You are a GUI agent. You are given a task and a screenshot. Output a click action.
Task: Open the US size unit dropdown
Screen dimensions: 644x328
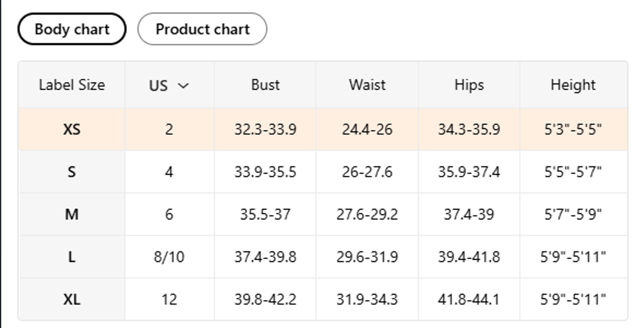[169, 86]
